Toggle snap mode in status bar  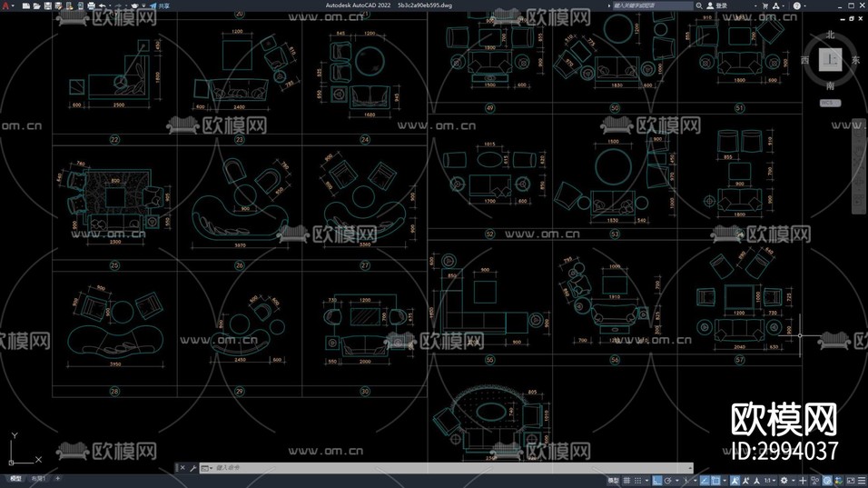(x=637, y=480)
